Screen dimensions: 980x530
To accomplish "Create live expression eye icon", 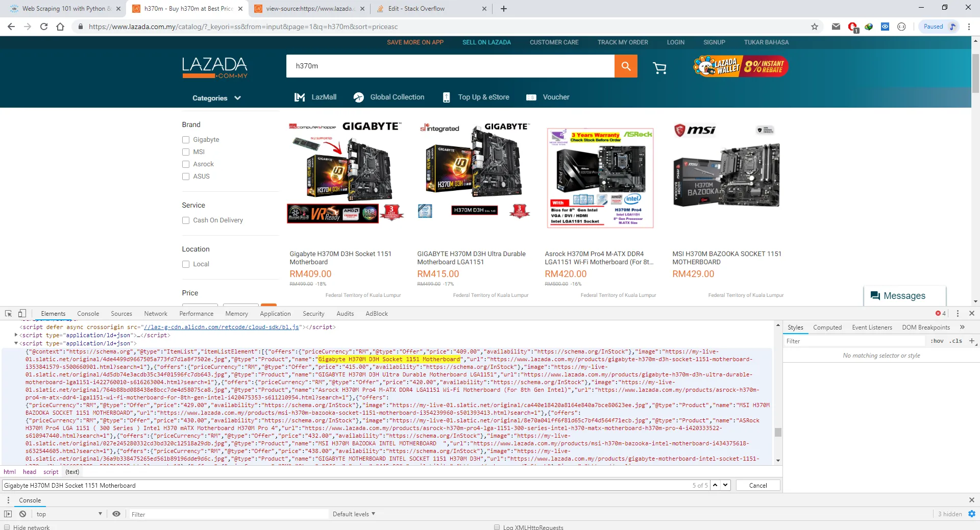I will (x=116, y=514).
